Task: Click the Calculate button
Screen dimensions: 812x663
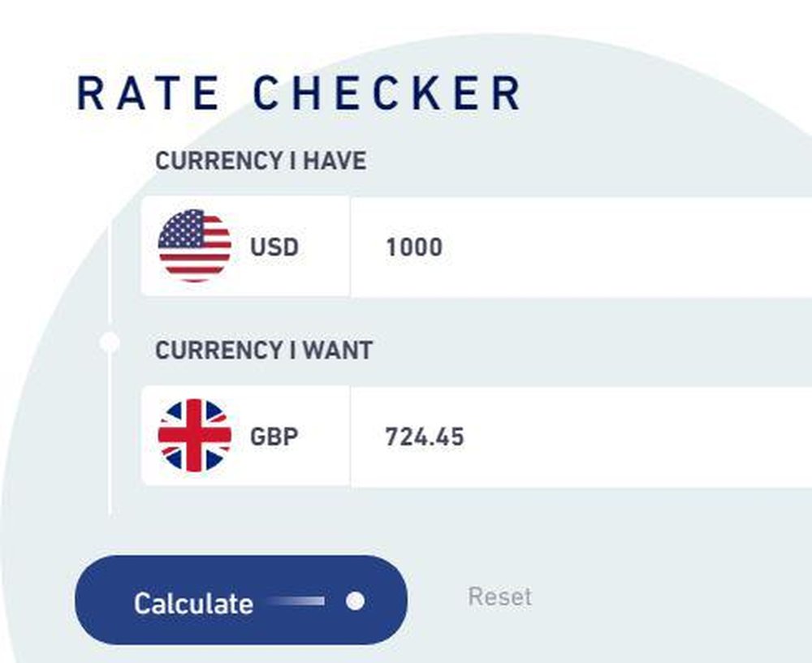Action: click(241, 601)
